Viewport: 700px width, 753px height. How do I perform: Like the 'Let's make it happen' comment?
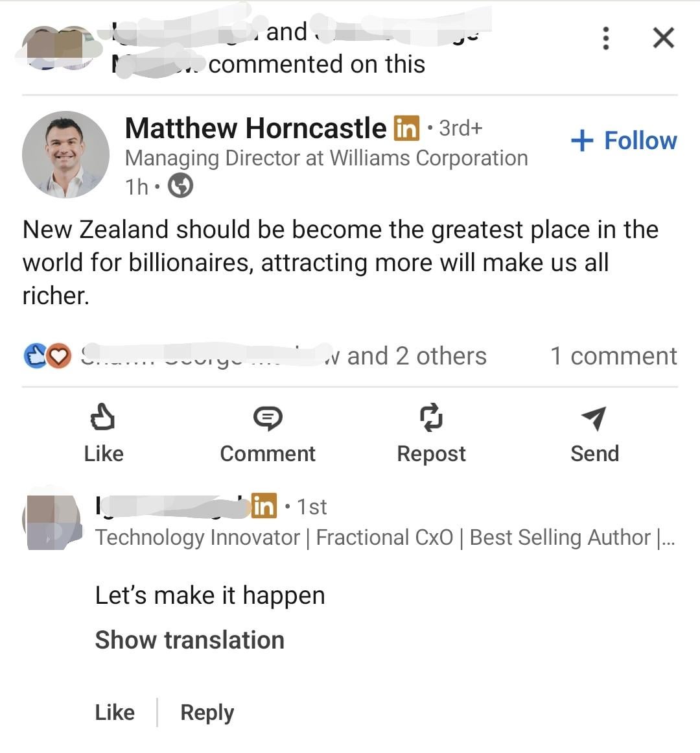(115, 712)
